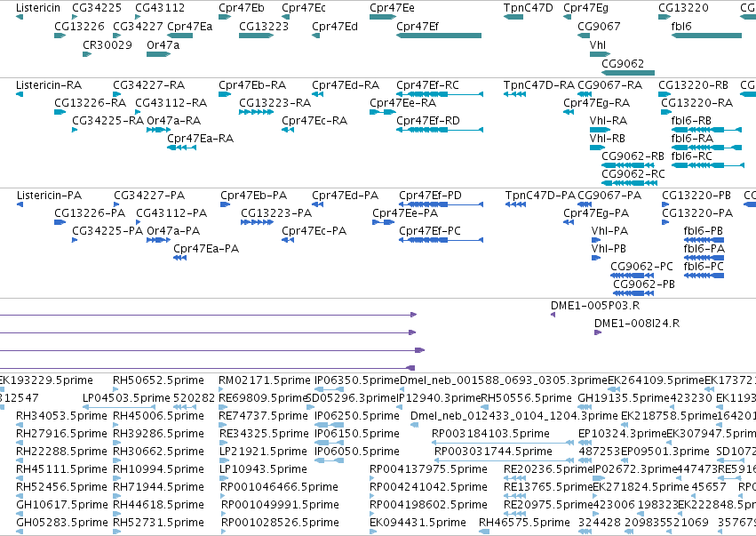Click the fbl6-RC transcript label
The image size is (756, 536).
coord(691,156)
